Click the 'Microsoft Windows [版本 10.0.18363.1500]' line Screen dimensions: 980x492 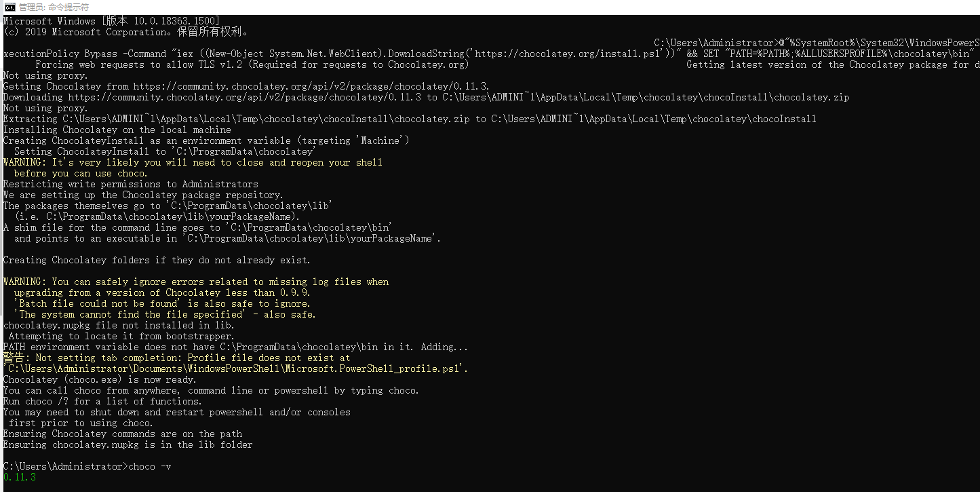pos(111,21)
